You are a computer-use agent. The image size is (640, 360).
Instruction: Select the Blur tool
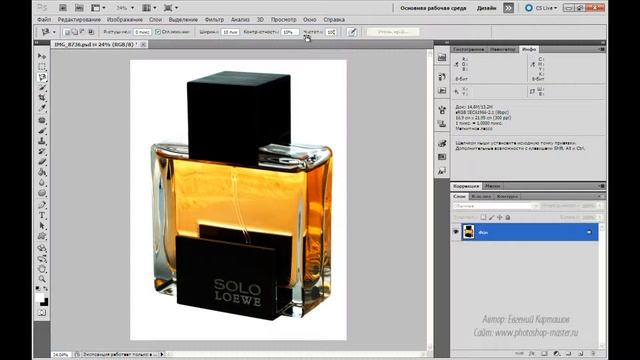pyautogui.click(x=42, y=183)
